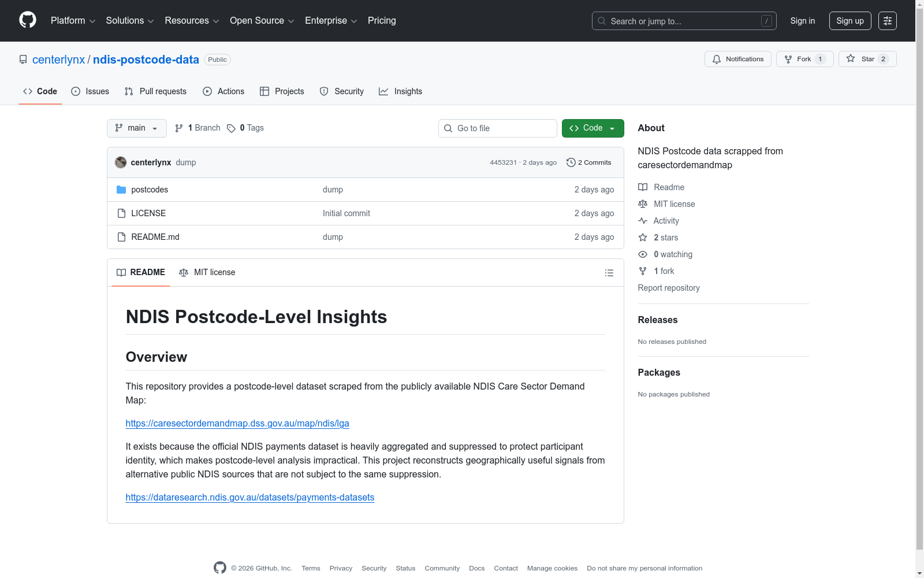The width and height of the screenshot is (924, 578).
Task: Open the README outline list icon
Action: point(609,273)
